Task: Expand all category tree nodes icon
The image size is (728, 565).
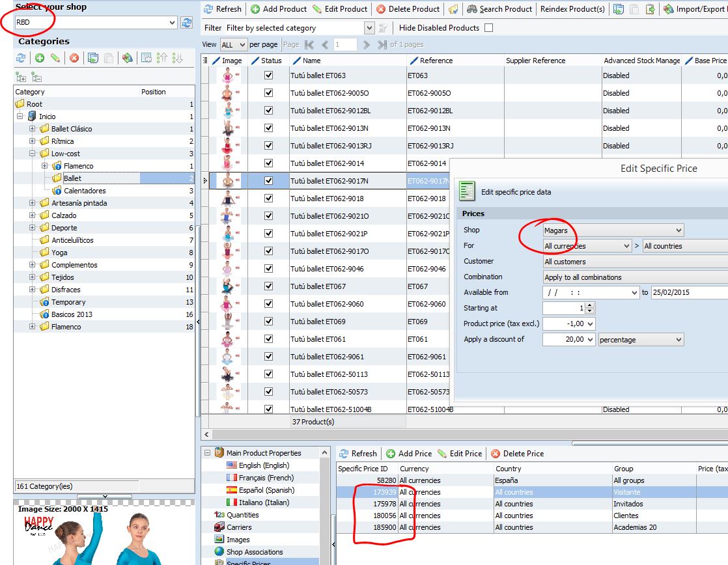Action: pyautogui.click(x=21, y=77)
